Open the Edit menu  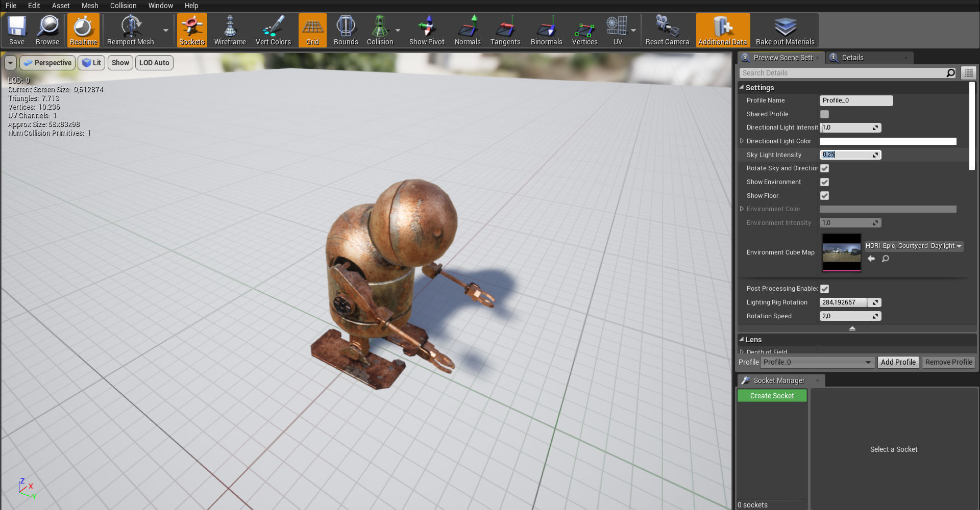(34, 6)
